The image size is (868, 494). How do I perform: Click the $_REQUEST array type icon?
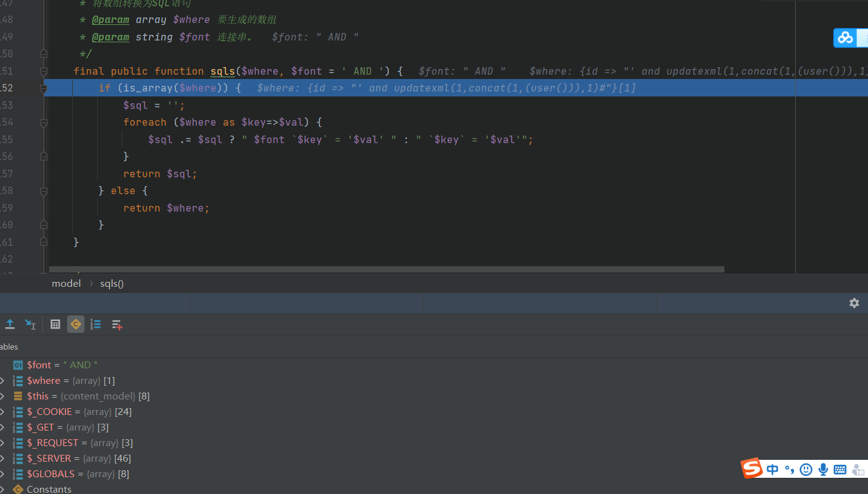click(18, 443)
